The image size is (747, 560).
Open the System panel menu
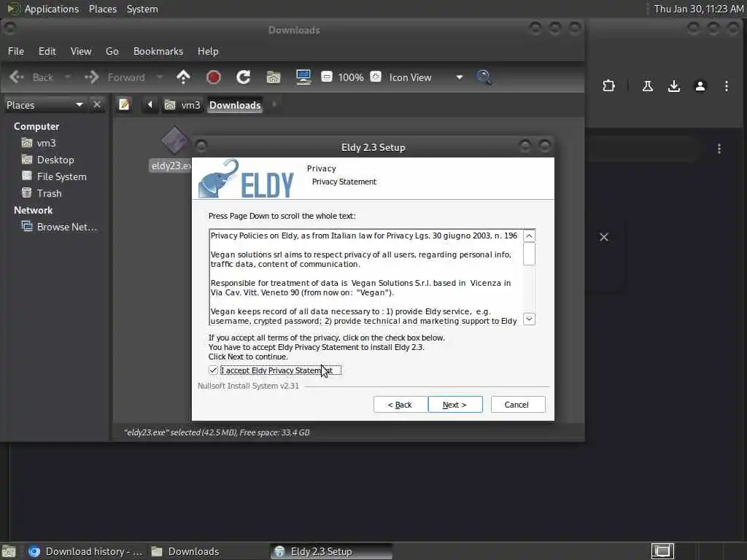coord(142,9)
